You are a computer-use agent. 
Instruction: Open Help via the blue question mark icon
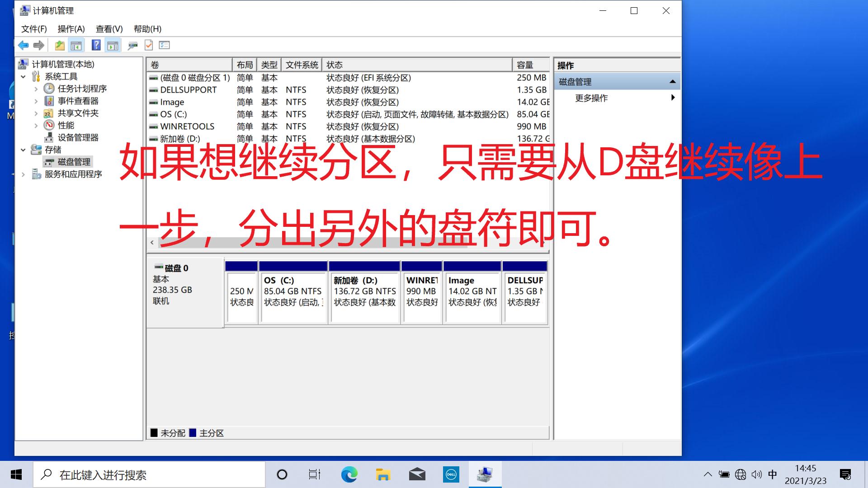point(95,45)
